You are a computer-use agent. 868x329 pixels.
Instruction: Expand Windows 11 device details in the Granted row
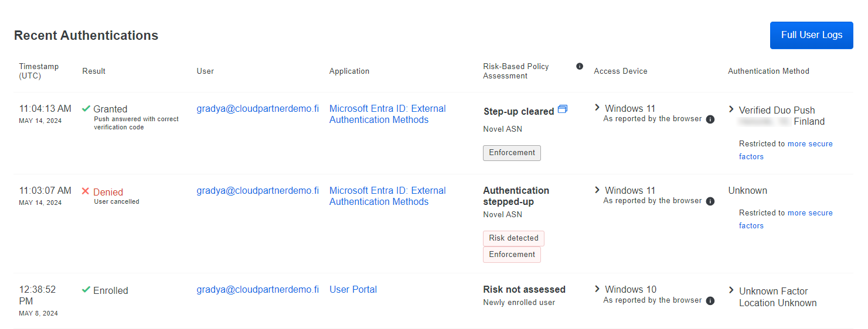click(x=597, y=108)
